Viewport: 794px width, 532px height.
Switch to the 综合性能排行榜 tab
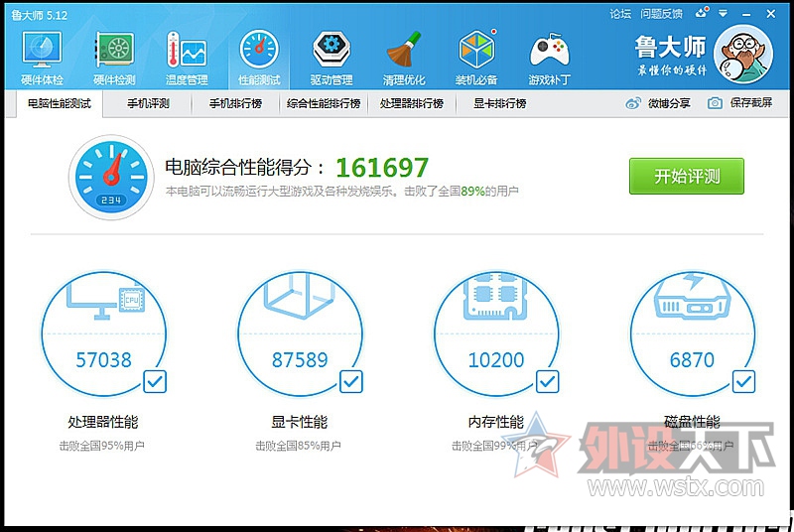tap(324, 104)
